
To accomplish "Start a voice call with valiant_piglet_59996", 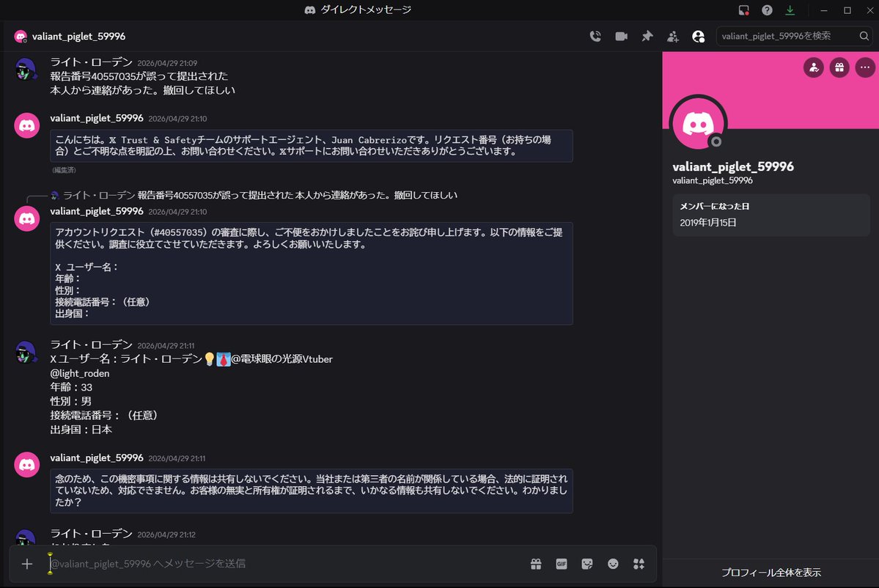I will tap(595, 37).
